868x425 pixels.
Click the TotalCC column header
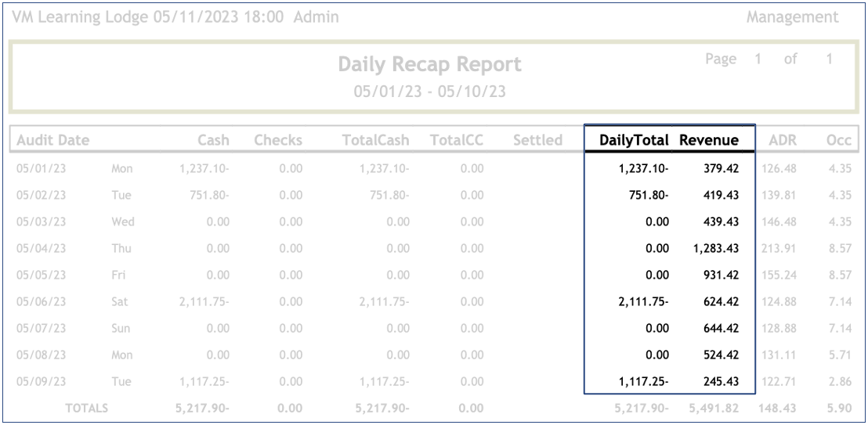pos(456,141)
